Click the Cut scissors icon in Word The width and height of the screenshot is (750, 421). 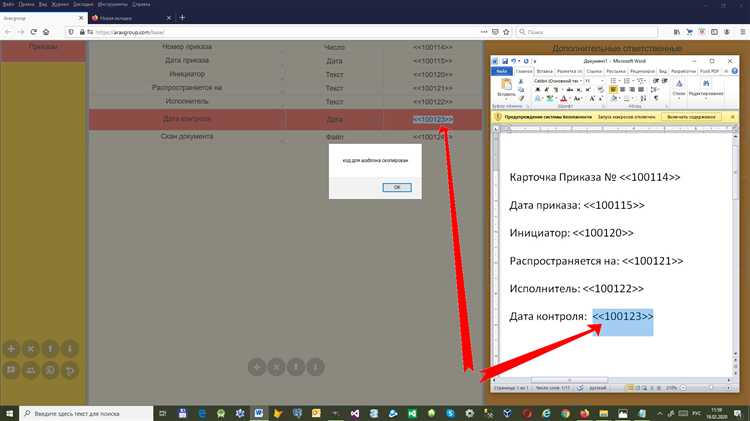pos(521,81)
